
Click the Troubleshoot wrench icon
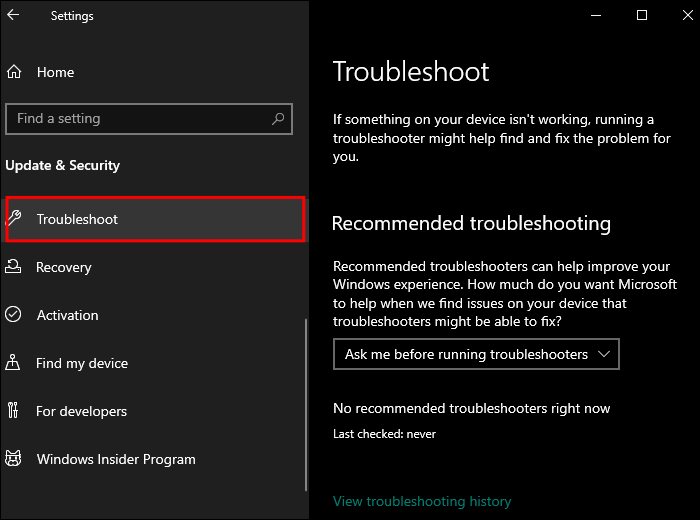point(15,219)
